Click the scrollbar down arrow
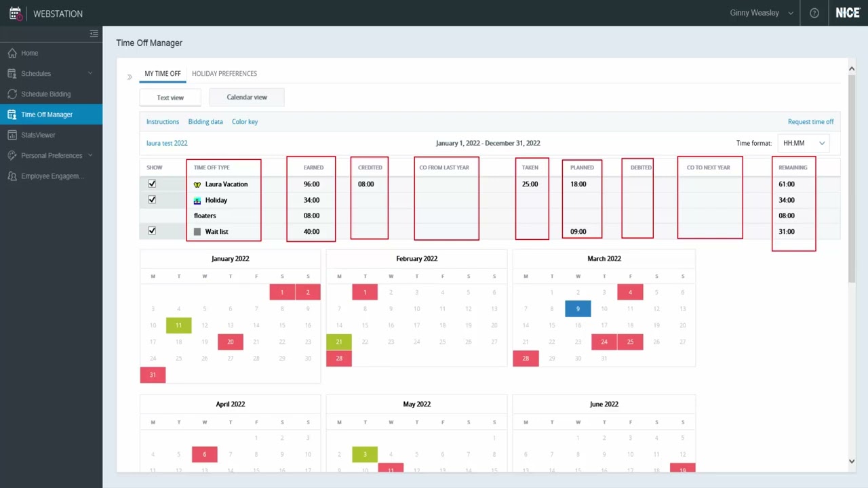The width and height of the screenshot is (868, 488). 852,462
